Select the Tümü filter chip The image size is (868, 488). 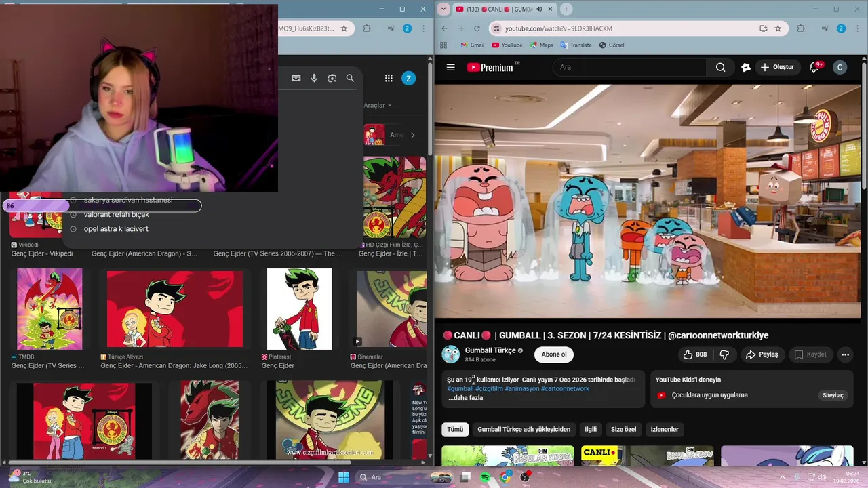[455, 429]
